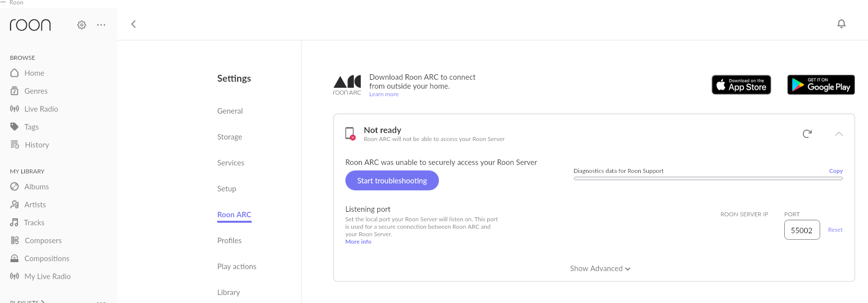Click the Not ready device status icon
The height and width of the screenshot is (303, 868).
350,134
